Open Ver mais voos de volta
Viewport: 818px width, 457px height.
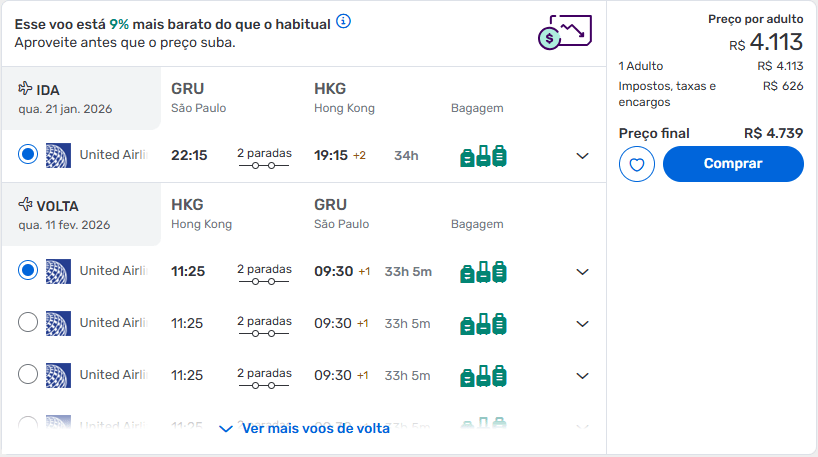(304, 428)
